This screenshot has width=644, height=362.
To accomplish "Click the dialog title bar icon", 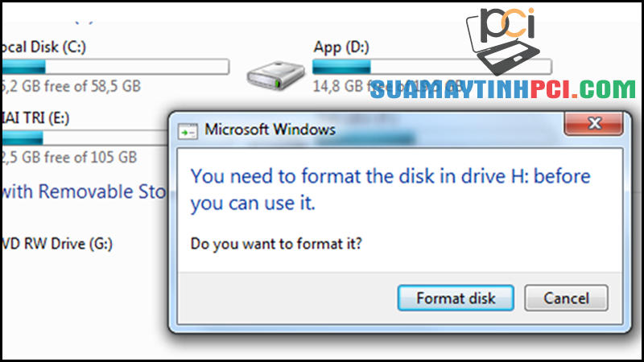I will pyautogui.click(x=188, y=132).
